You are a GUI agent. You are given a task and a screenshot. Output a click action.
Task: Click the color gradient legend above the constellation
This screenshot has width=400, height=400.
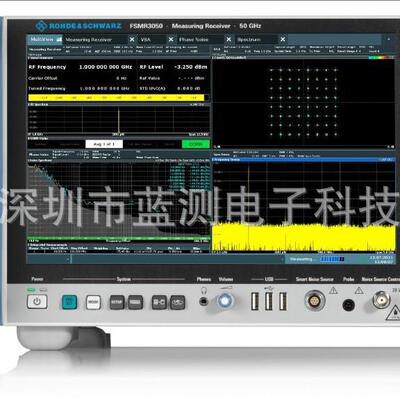[x=381, y=57]
